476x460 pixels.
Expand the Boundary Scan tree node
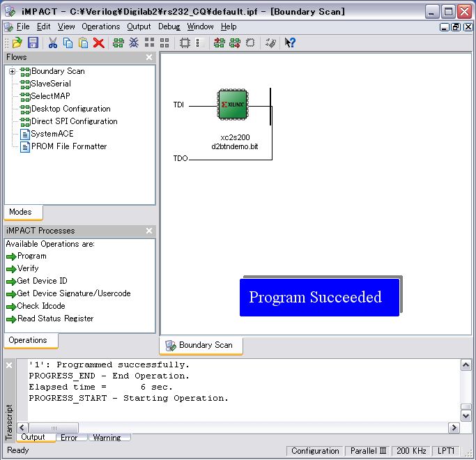coord(12,71)
